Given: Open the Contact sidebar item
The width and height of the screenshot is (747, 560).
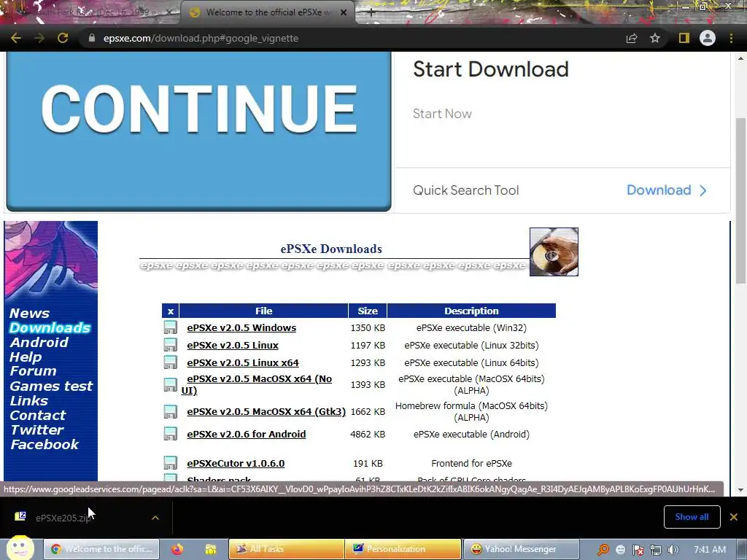Looking at the screenshot, I should click(38, 415).
